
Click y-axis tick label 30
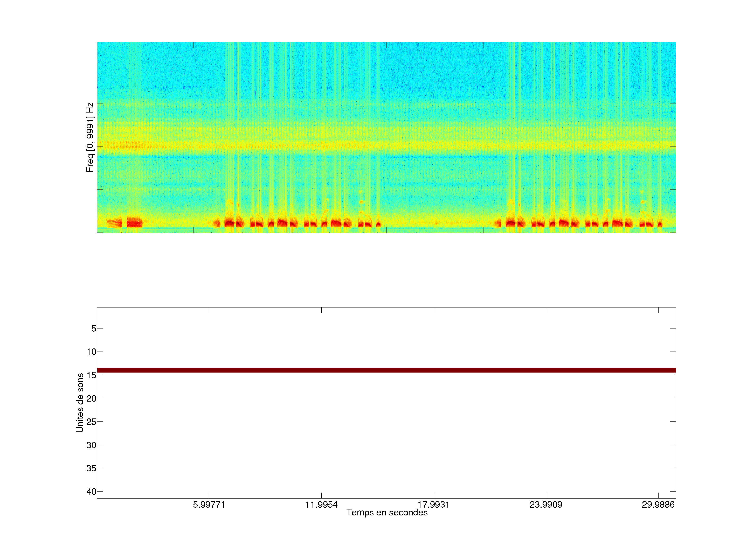pos(91,445)
